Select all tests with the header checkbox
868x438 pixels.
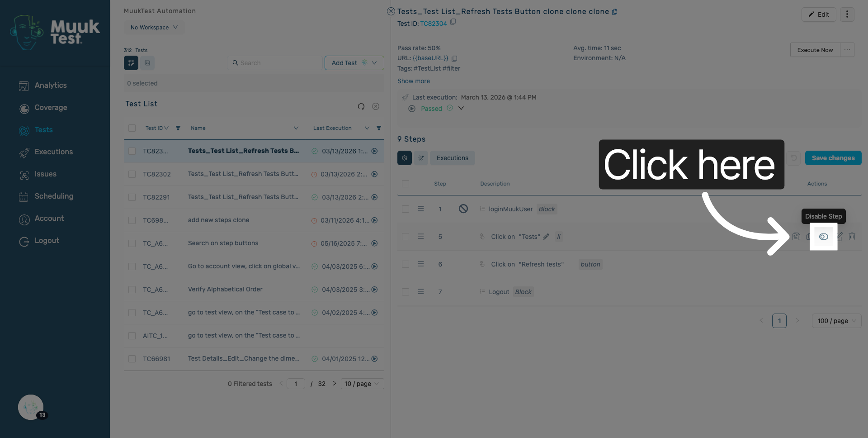[x=132, y=128]
